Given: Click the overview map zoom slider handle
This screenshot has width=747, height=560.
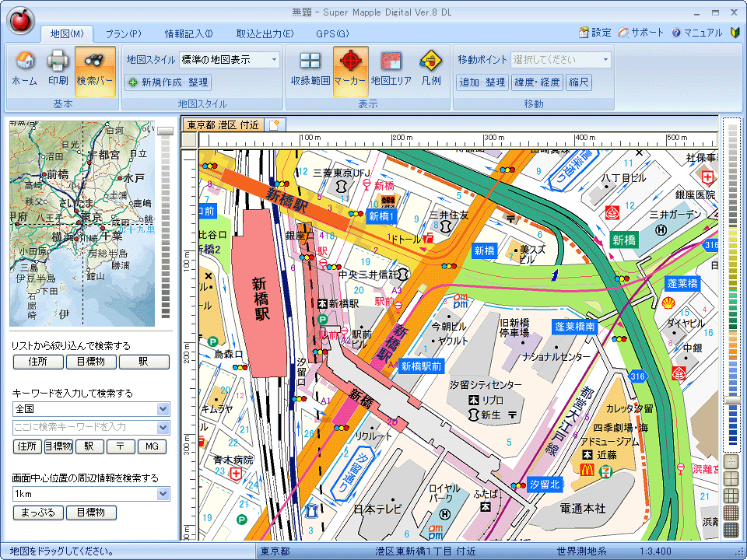Looking at the screenshot, I should click(x=165, y=131).
